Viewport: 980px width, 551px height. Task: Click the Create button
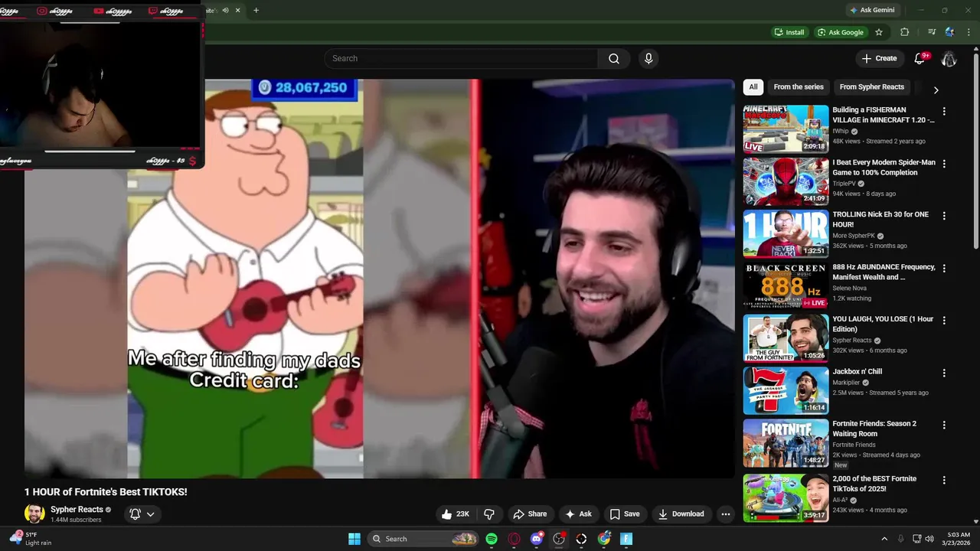(879, 59)
